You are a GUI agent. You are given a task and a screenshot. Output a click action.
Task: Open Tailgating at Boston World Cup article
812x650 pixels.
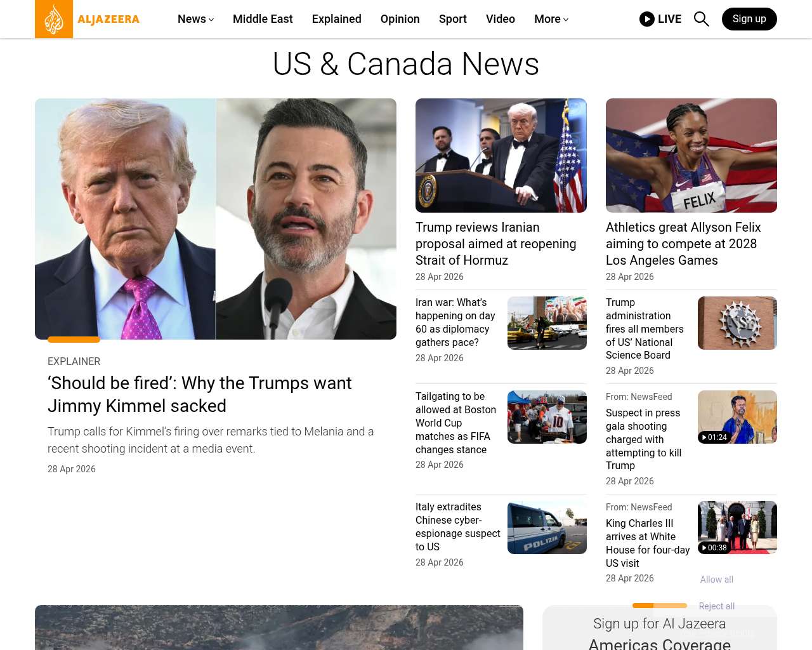(x=455, y=423)
